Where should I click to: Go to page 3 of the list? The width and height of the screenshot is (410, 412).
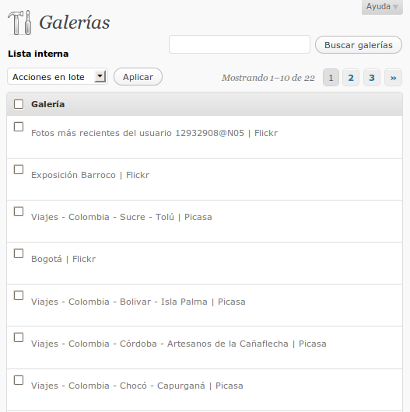tap(372, 78)
